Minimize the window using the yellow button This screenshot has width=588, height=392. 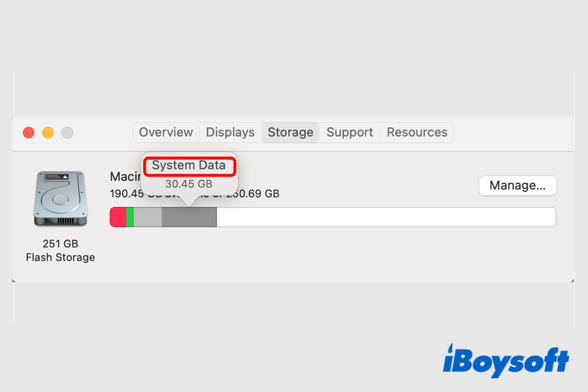click(48, 132)
